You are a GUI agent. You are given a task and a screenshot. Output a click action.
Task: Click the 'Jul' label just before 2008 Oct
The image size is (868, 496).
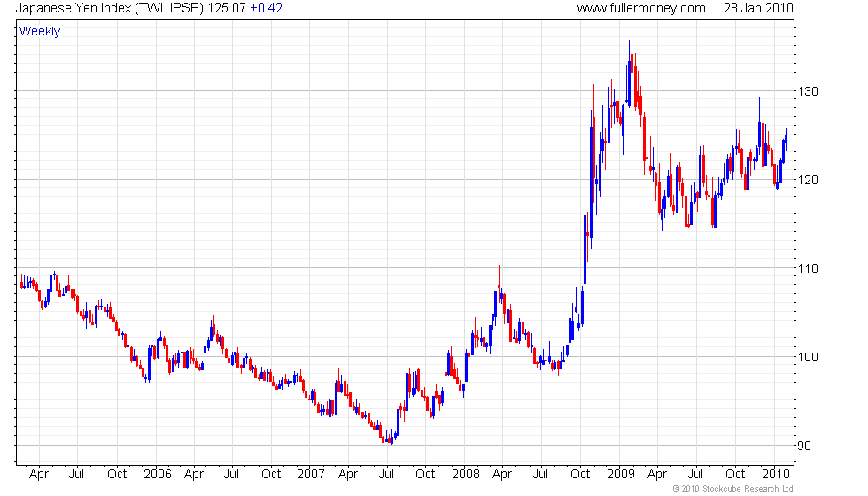click(540, 475)
